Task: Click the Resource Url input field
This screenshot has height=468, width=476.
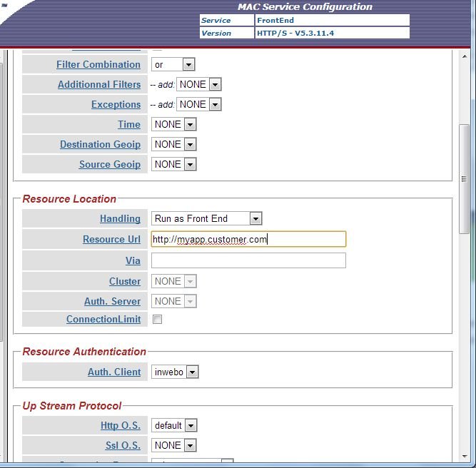Action: (248, 239)
